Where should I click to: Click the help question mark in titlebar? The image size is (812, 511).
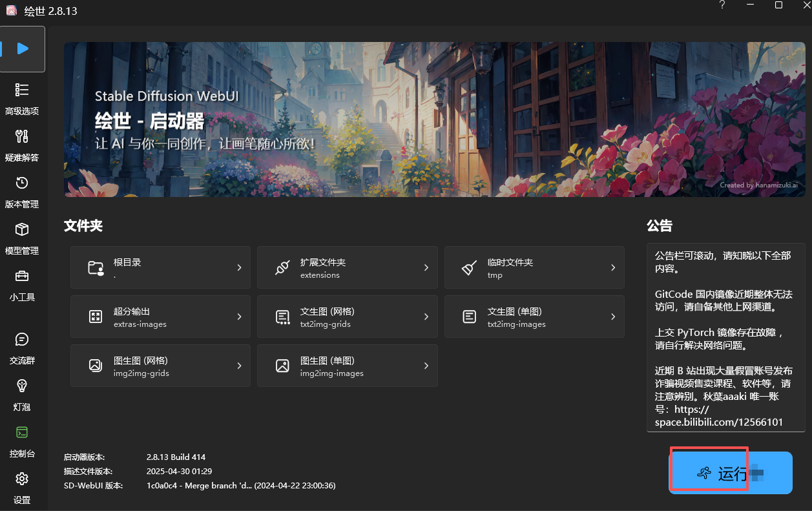[x=722, y=5]
